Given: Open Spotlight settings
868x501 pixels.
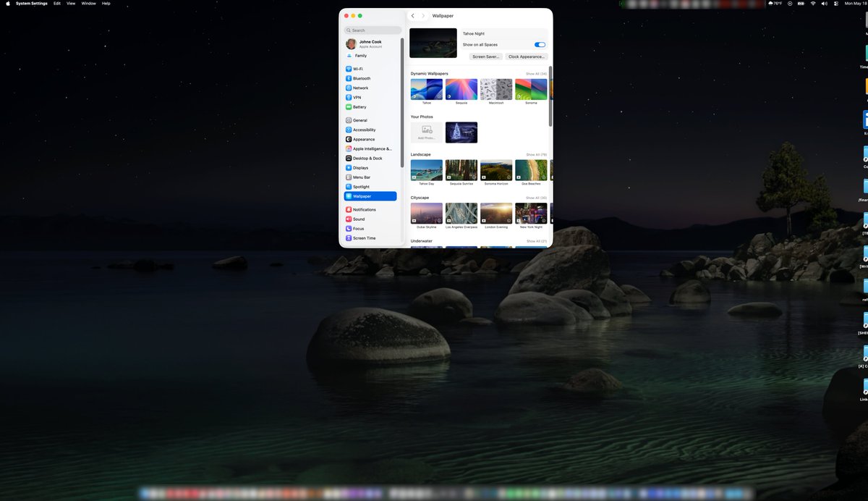Looking at the screenshot, I should [370, 187].
